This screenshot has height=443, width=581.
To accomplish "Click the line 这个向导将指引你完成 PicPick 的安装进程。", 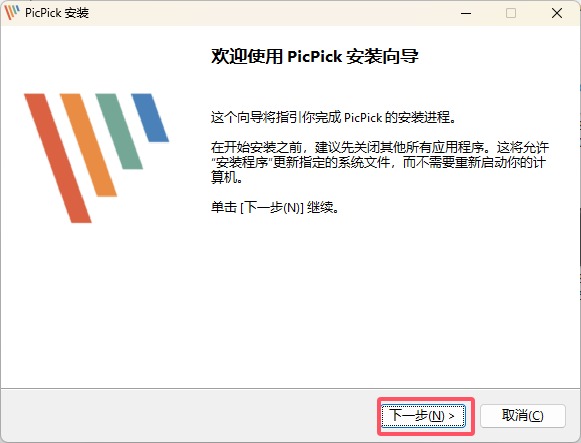I will [333, 117].
